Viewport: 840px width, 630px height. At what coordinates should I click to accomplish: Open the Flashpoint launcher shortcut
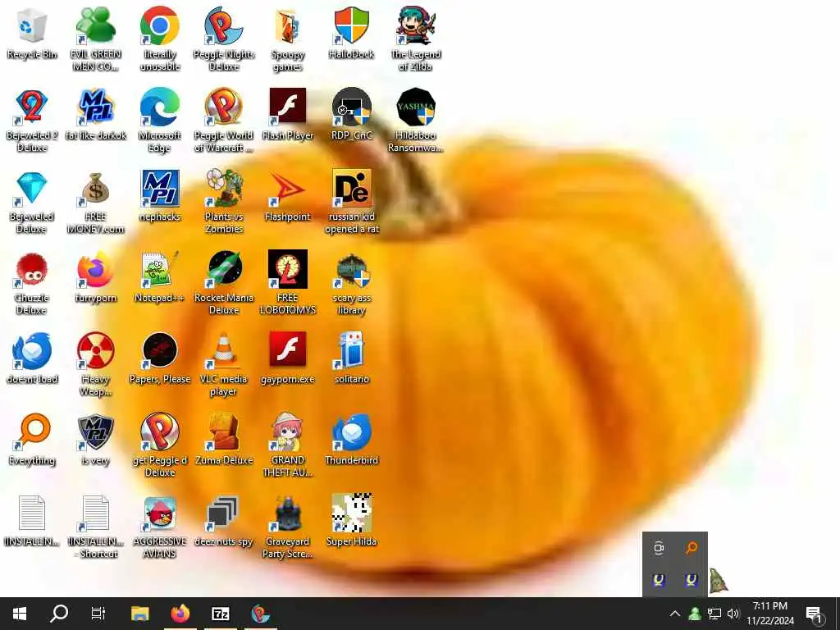tap(288, 196)
